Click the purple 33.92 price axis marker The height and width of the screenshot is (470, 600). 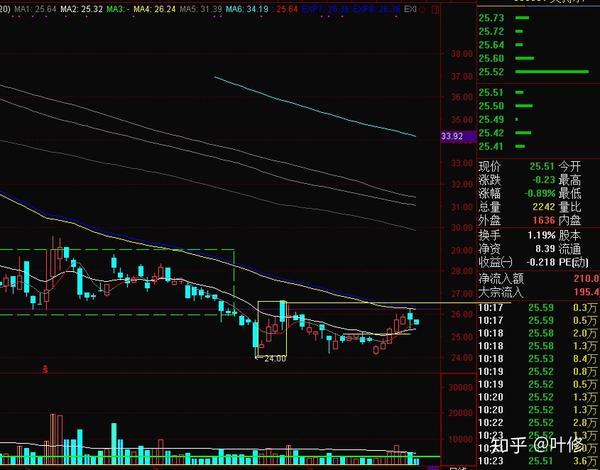[458, 136]
